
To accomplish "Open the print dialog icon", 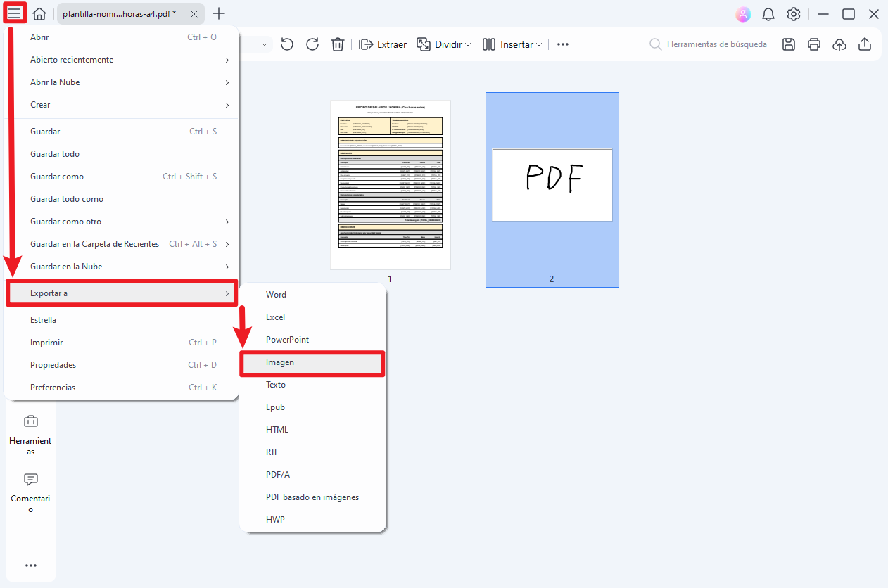I will click(813, 44).
